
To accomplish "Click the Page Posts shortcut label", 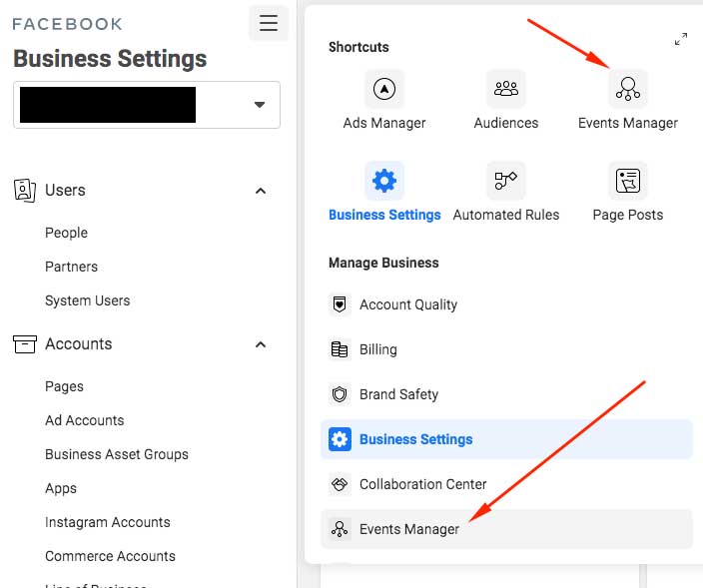I will pos(628,215).
